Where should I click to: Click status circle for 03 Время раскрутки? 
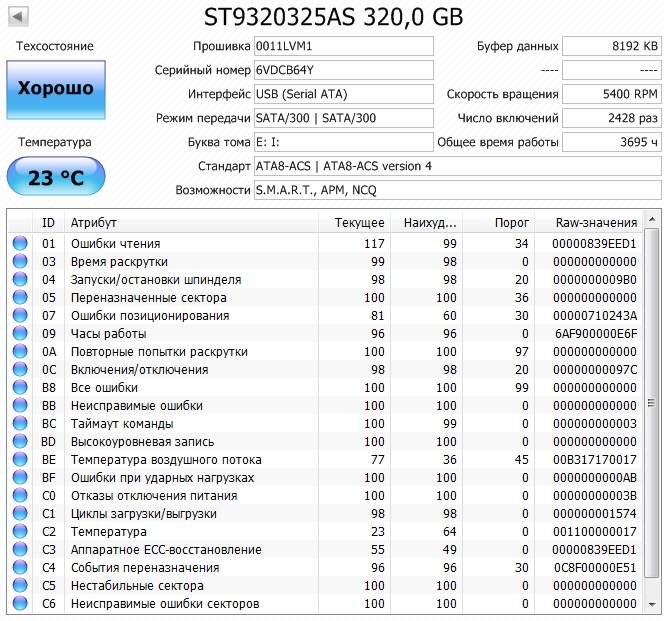click(20, 261)
